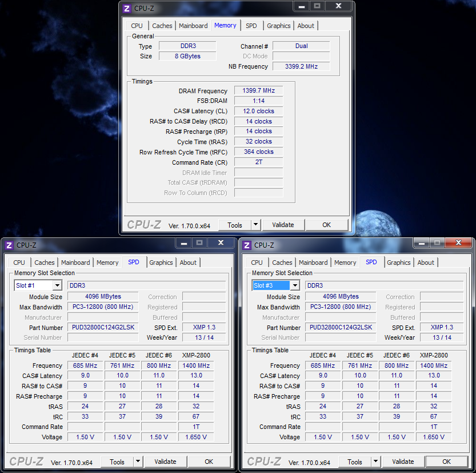The image size is (476, 473).
Task: Minimize the Slot #1 CPU-Z window
Action: (x=183, y=243)
